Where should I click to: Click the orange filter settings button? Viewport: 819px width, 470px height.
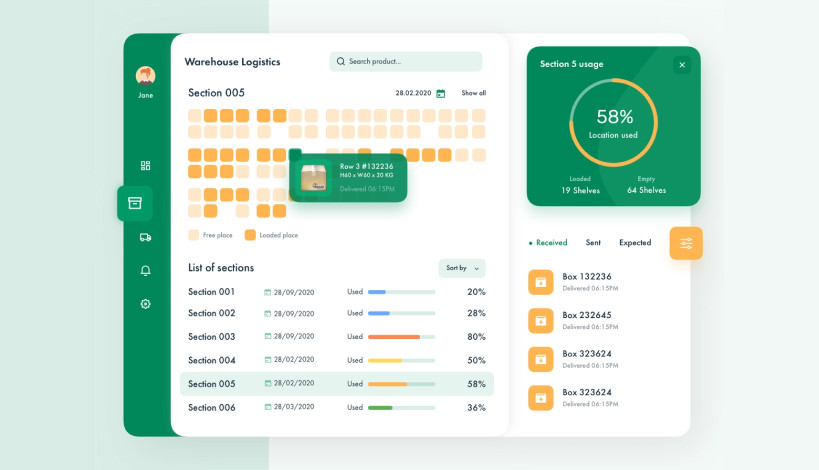coord(686,243)
